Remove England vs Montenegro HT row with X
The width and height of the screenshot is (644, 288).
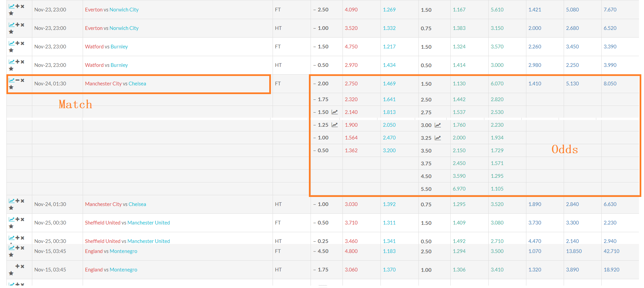[23, 266]
